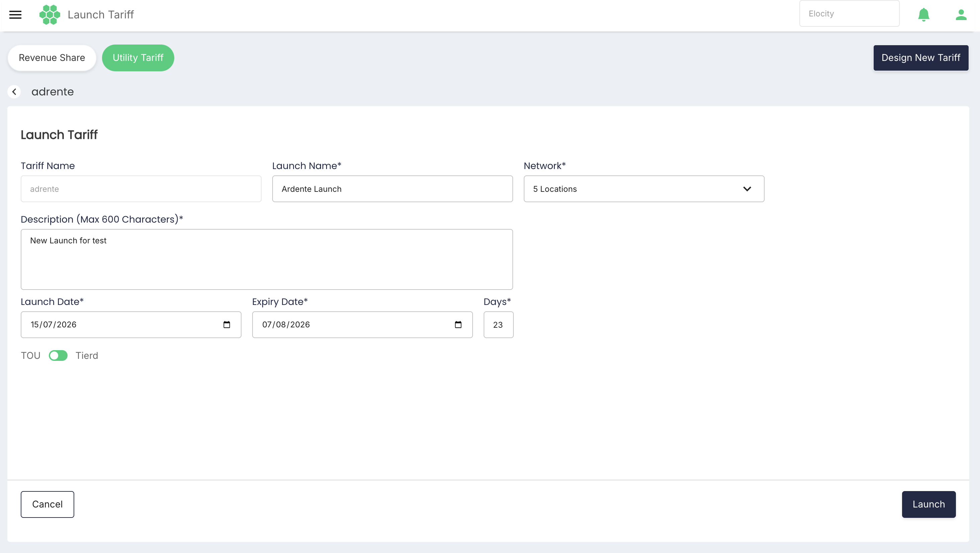
Task: Open the Launch Date calendar picker icon
Action: point(227,324)
